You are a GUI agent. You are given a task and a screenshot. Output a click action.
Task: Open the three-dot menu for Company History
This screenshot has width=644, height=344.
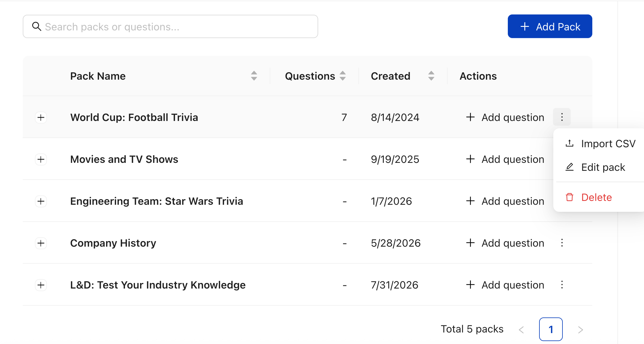[562, 243]
